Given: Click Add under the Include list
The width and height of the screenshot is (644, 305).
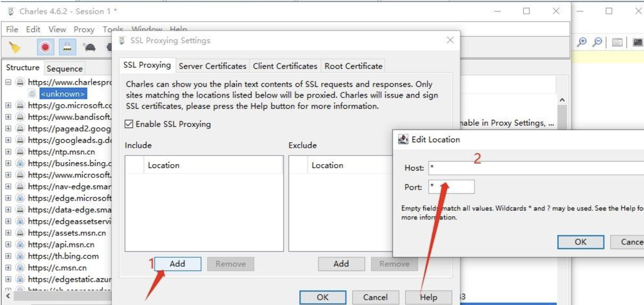Looking at the screenshot, I should coord(177,264).
